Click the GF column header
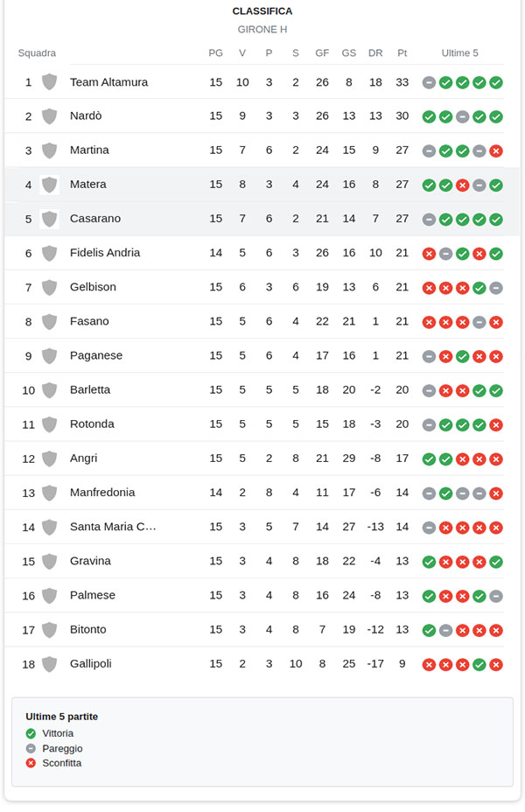The width and height of the screenshot is (525, 812). coord(322,52)
